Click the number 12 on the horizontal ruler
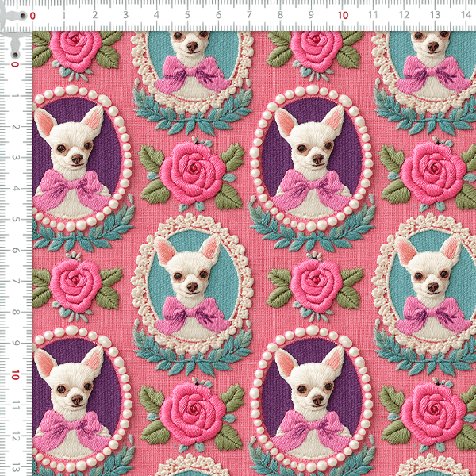Screen dimensions: 476x476 coord(404,15)
